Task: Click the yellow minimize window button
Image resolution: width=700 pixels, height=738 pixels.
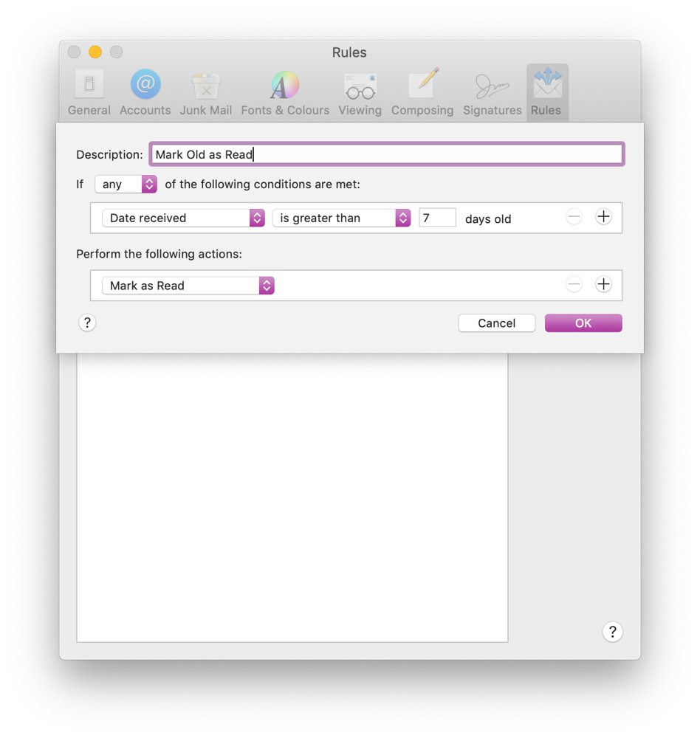Action: (95, 52)
